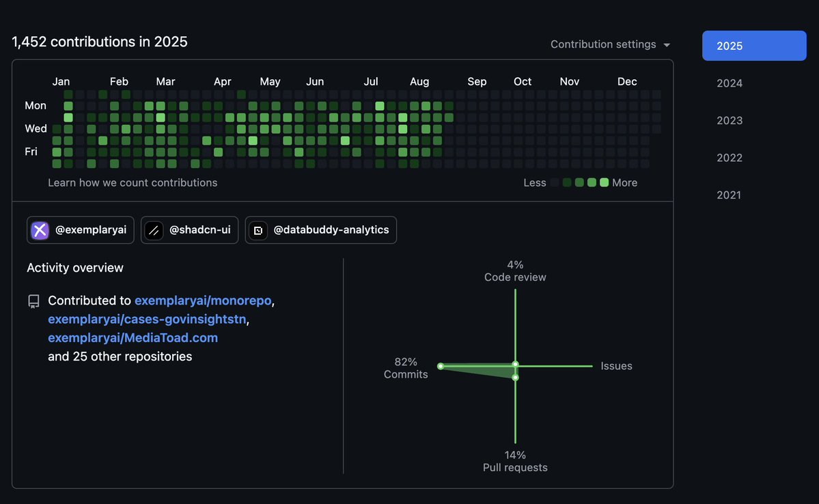Switch to the 2023 contributions year
Screen dimensions: 819x504
[729, 120]
